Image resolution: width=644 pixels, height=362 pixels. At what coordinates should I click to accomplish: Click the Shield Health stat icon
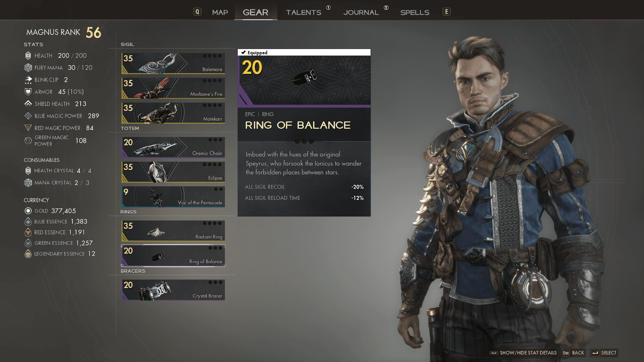(28, 103)
